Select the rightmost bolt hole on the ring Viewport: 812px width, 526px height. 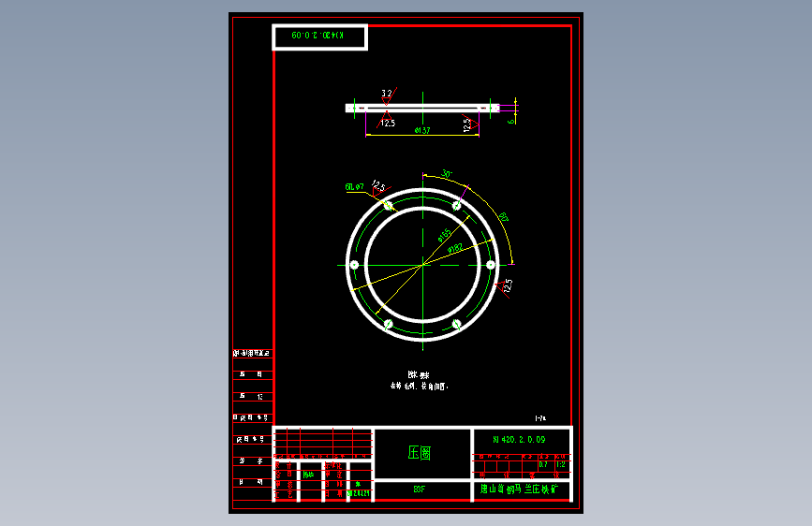click(491, 265)
